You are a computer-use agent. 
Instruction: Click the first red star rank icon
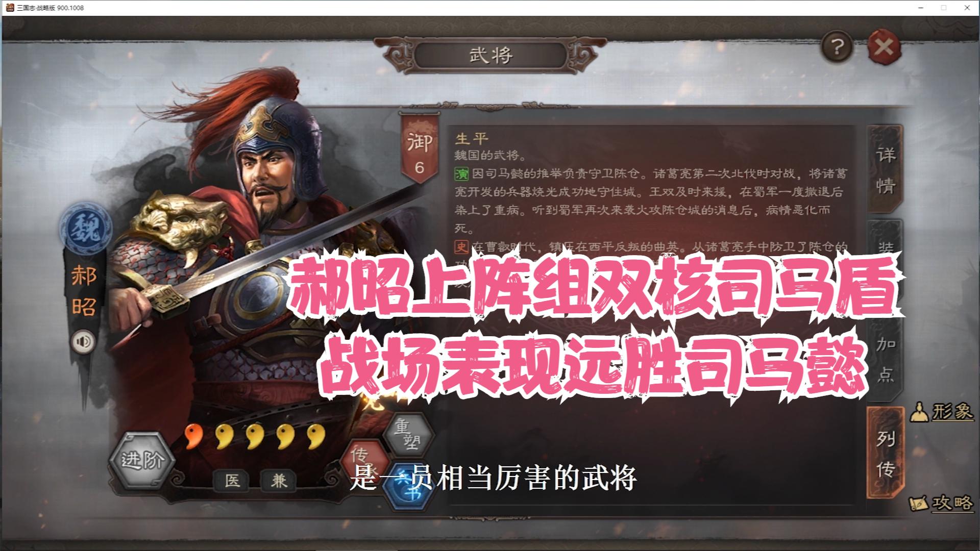[x=194, y=436]
